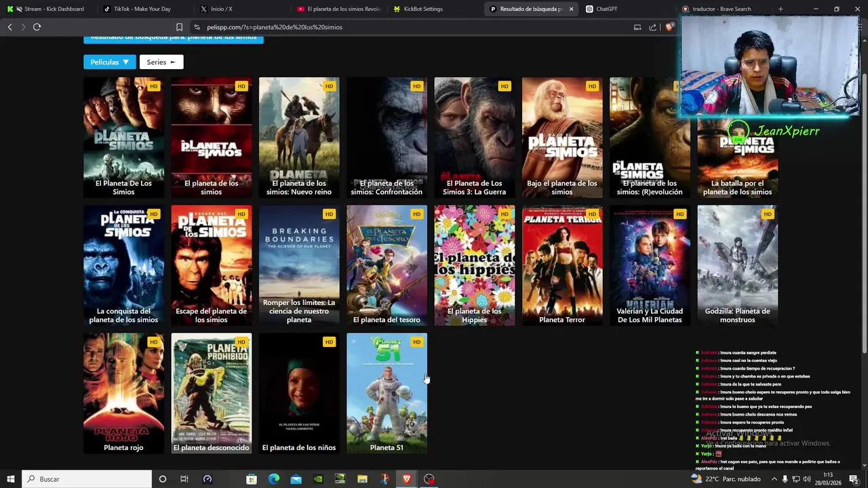Open the Series filter button
The width and height of the screenshot is (868, 488).
(x=161, y=62)
